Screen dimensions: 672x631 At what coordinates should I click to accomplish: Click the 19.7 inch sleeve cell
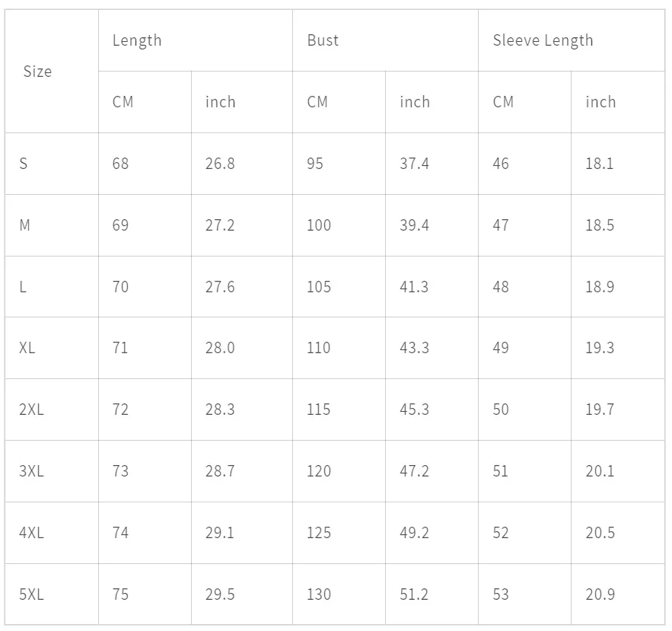click(x=600, y=410)
